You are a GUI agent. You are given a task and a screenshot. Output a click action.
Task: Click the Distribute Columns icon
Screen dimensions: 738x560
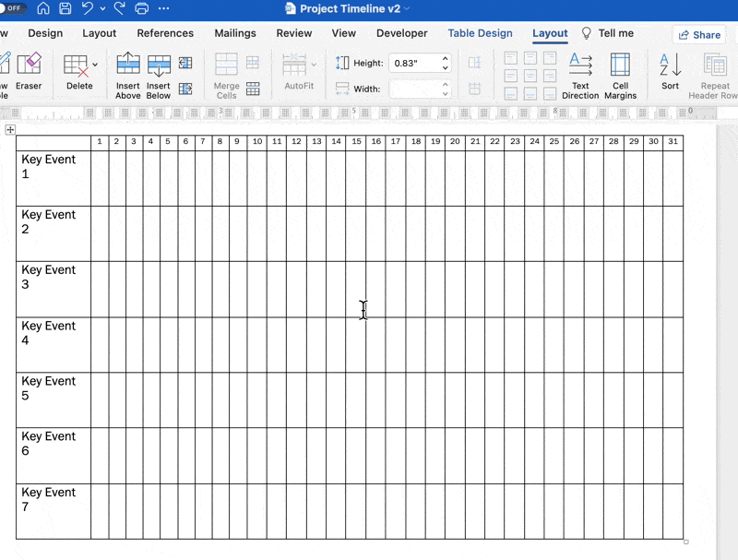click(x=474, y=89)
